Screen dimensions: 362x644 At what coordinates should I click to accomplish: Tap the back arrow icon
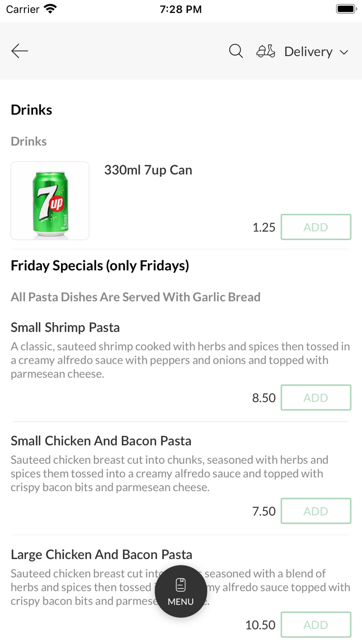(x=20, y=51)
